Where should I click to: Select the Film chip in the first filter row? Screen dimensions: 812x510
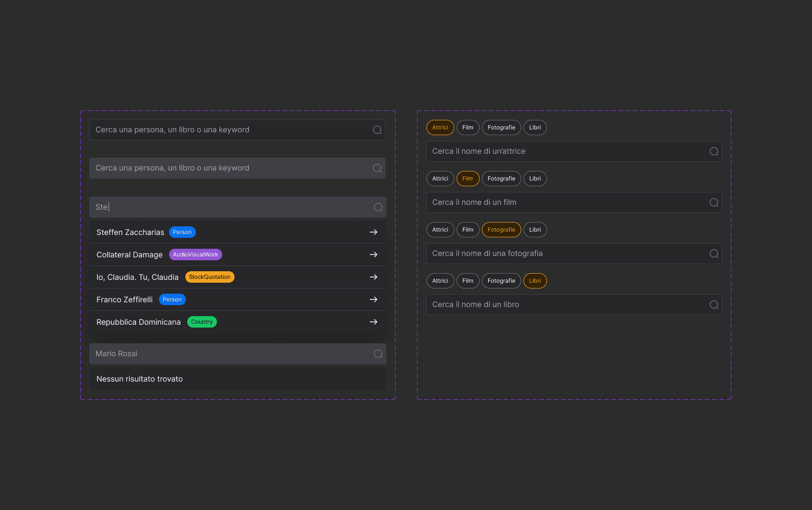click(x=468, y=127)
